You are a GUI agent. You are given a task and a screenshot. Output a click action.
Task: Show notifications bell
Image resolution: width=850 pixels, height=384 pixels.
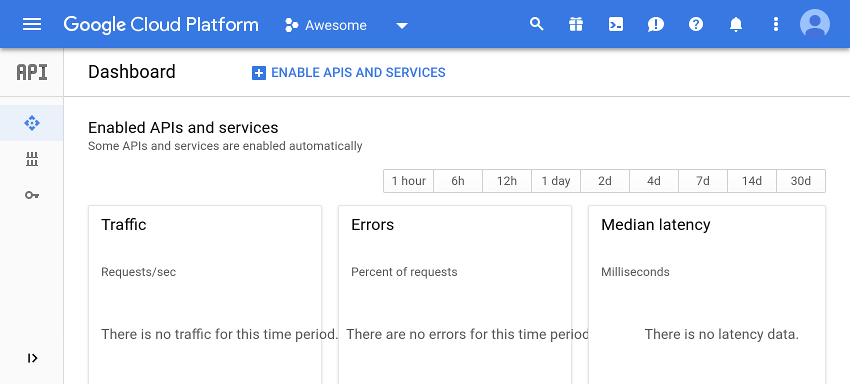click(736, 24)
